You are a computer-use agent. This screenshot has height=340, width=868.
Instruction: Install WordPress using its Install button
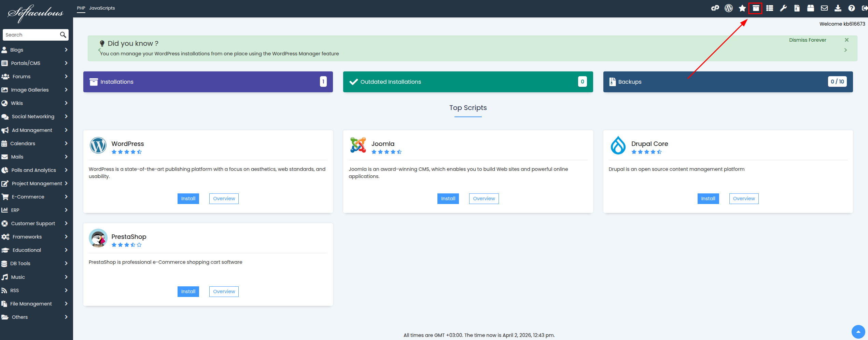click(188, 199)
